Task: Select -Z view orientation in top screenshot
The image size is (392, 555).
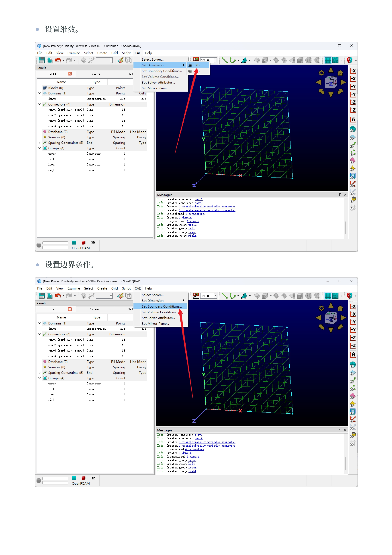Action: (353, 111)
